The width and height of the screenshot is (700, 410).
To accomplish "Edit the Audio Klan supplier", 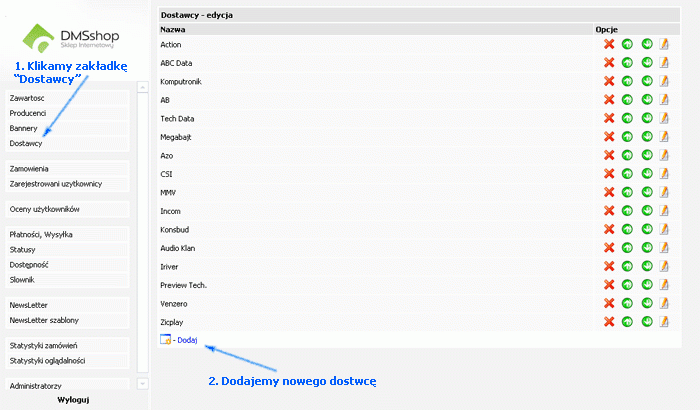I will [x=664, y=247].
